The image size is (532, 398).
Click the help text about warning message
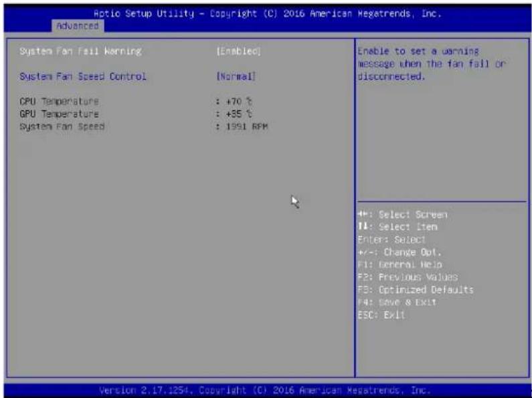click(x=432, y=64)
